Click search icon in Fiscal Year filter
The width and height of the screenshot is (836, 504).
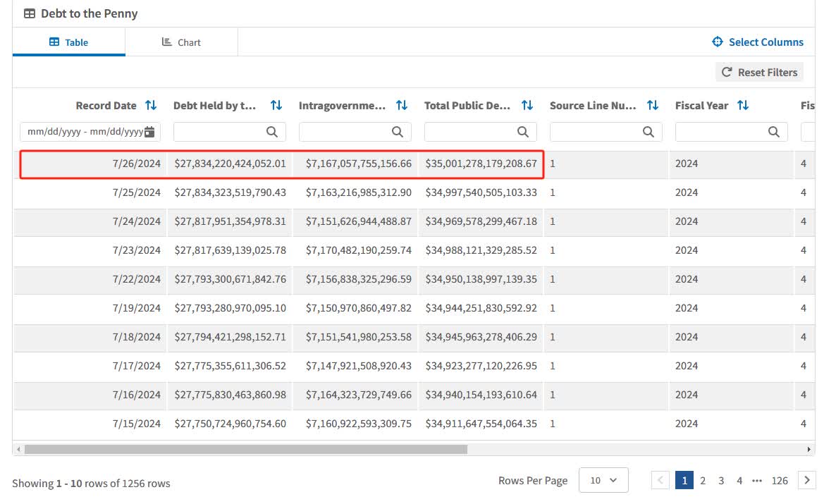[x=774, y=132]
